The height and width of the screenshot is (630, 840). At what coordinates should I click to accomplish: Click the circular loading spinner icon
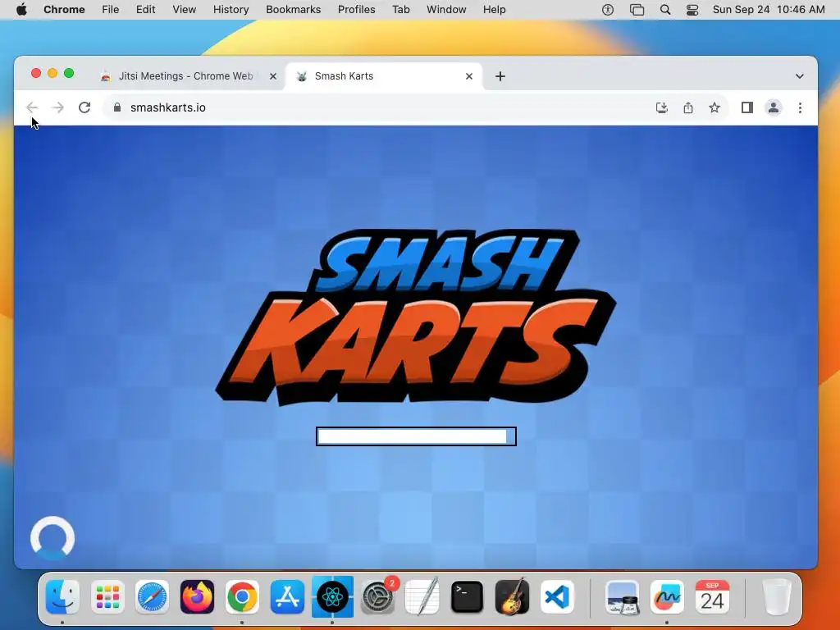click(52, 538)
